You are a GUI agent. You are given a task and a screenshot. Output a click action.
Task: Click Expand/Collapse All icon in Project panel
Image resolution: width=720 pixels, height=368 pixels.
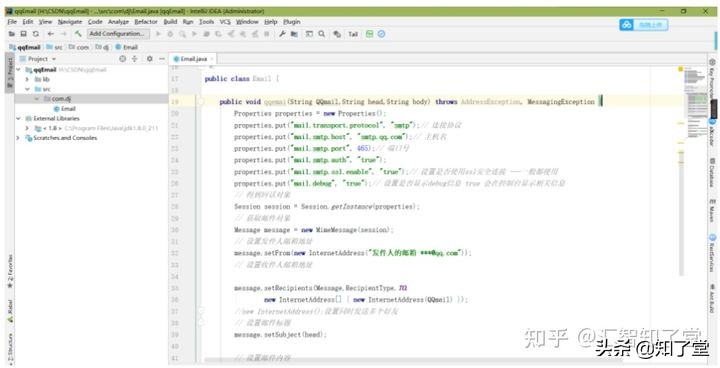tap(135, 59)
